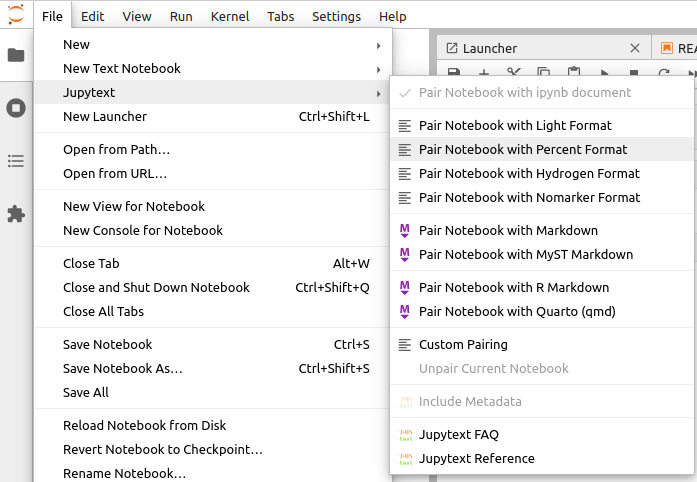Open the running terminals and kernels icon
The width and height of the screenshot is (697, 482).
(16, 108)
